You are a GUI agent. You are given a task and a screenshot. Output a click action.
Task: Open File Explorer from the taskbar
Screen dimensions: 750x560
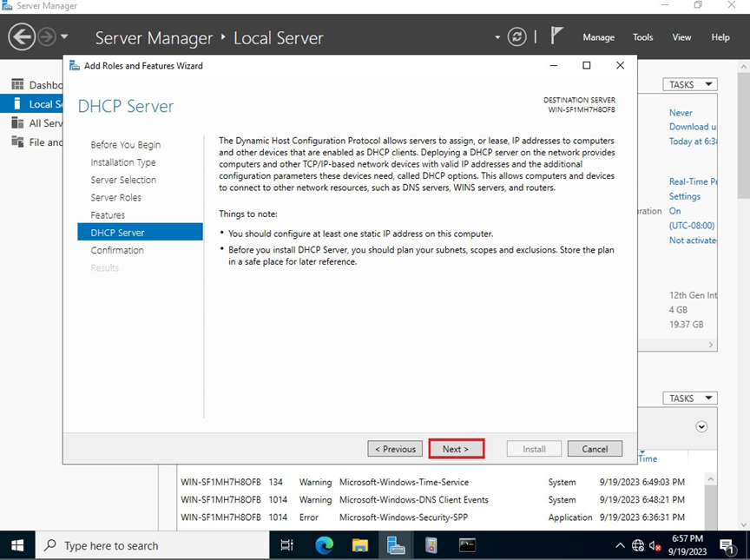[359, 545]
